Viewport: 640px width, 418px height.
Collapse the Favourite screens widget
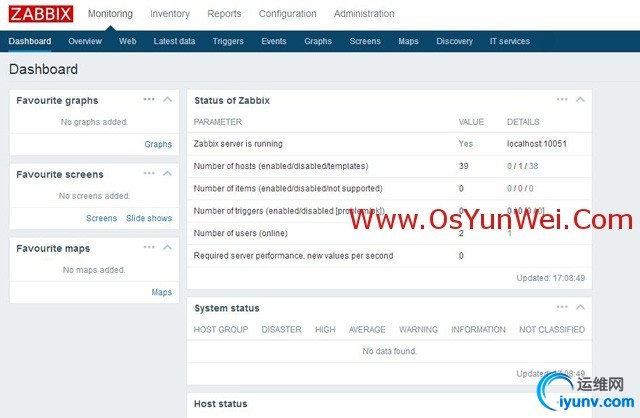tap(167, 173)
